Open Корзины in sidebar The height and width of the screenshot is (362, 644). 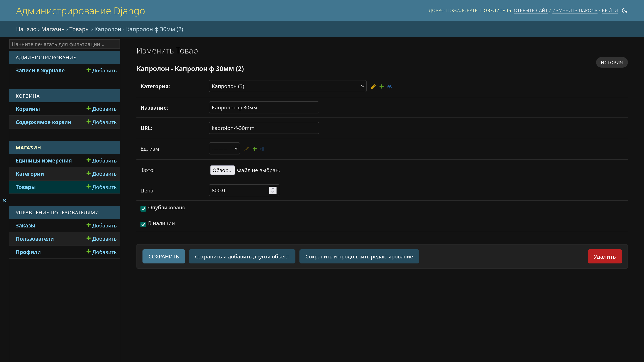pos(28,109)
